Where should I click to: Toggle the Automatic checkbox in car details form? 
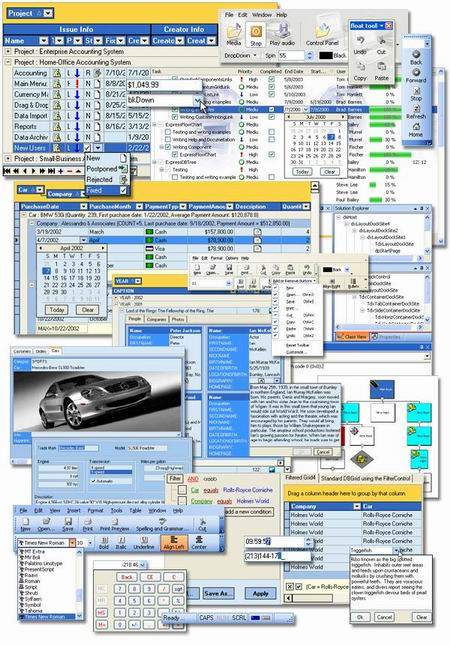pos(94,481)
